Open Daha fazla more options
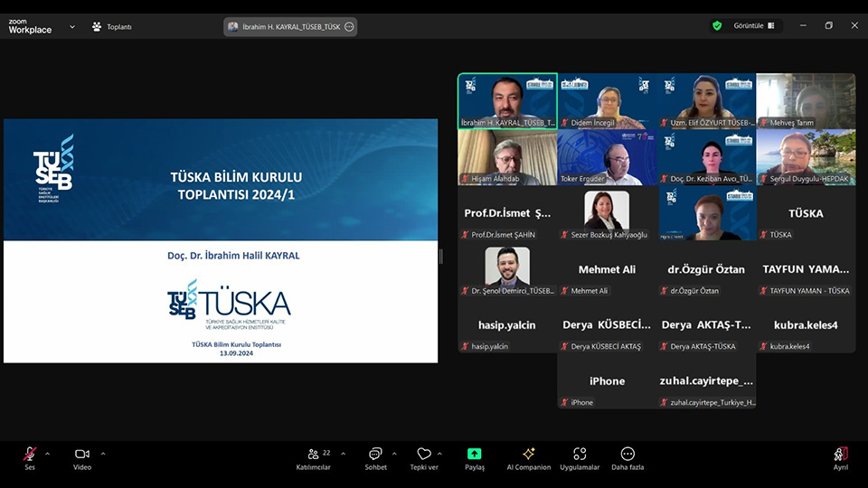 (627, 458)
